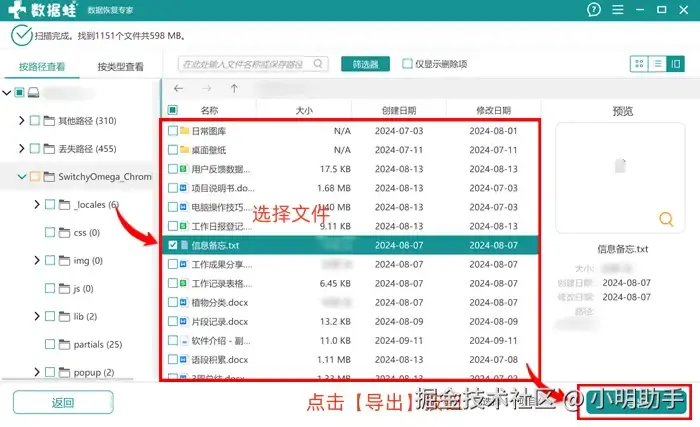
Task: Sort by 修改日期 column header
Action: [493, 110]
